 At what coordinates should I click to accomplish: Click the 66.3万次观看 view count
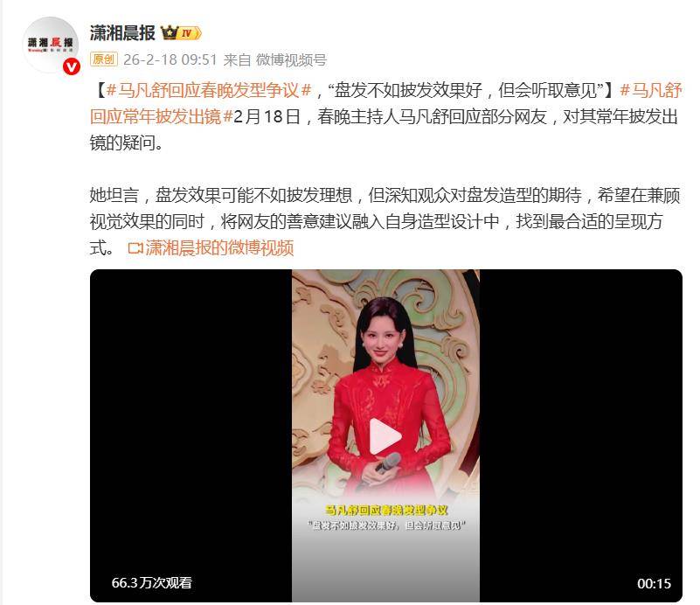click(x=152, y=582)
